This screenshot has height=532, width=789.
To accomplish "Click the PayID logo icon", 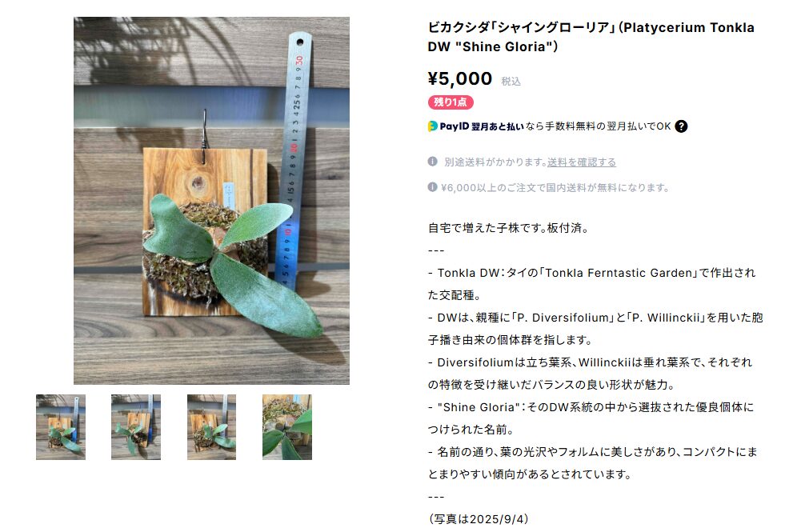I will 432,126.
